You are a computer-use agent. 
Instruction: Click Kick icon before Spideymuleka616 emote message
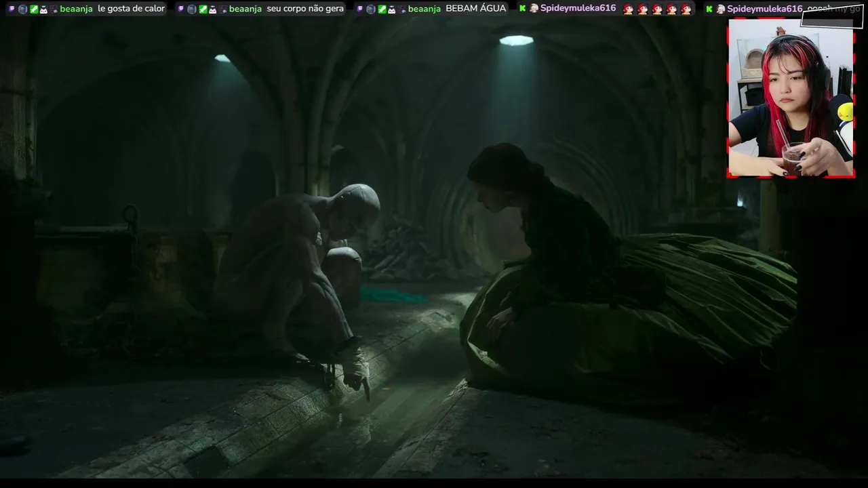pyautogui.click(x=523, y=8)
